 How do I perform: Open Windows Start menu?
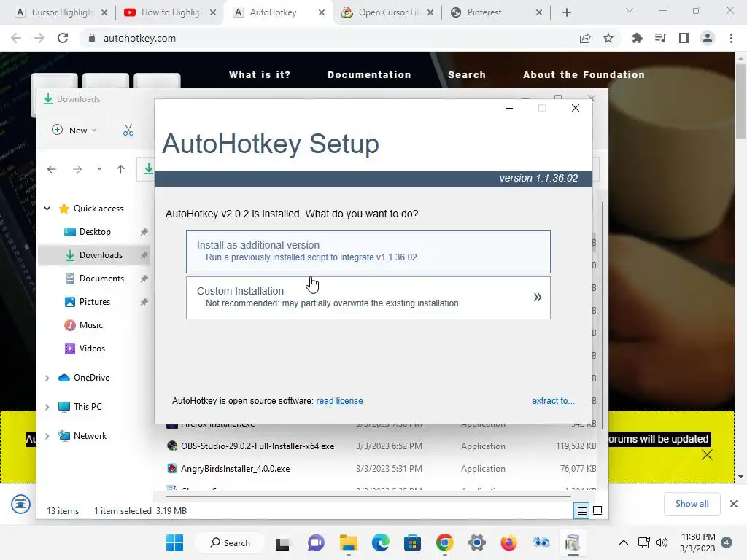point(174,542)
